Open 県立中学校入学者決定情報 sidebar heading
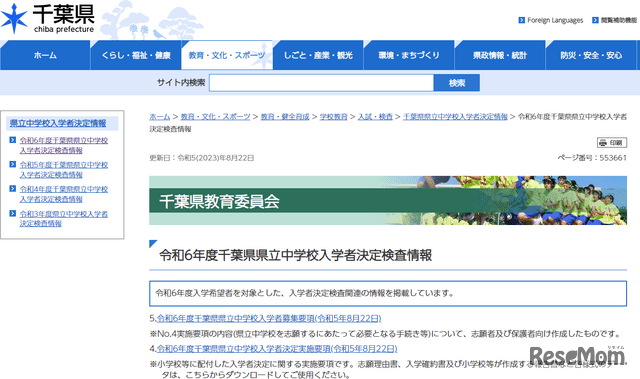Viewport: 640px width, 379px height. 58,123
